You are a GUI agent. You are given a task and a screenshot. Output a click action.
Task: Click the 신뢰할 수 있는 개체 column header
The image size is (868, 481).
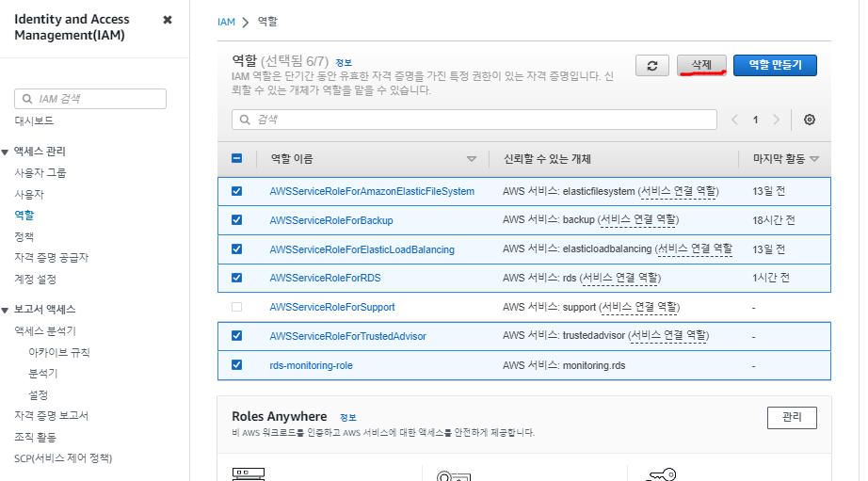click(547, 159)
